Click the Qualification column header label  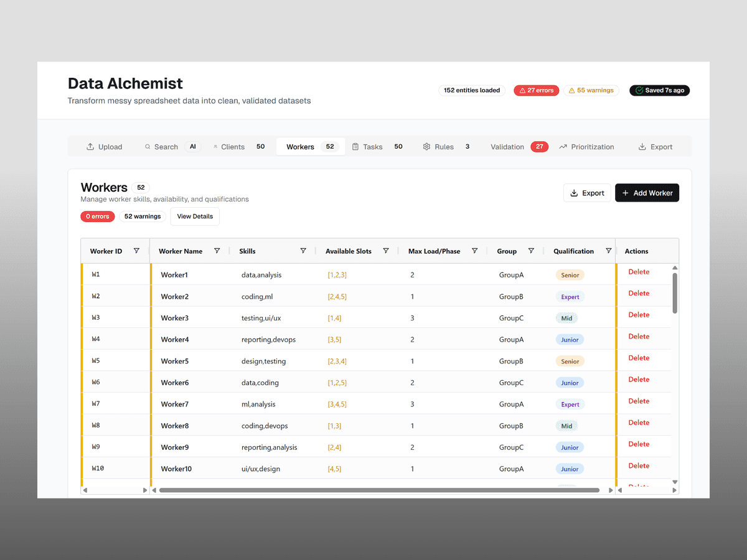coord(573,251)
